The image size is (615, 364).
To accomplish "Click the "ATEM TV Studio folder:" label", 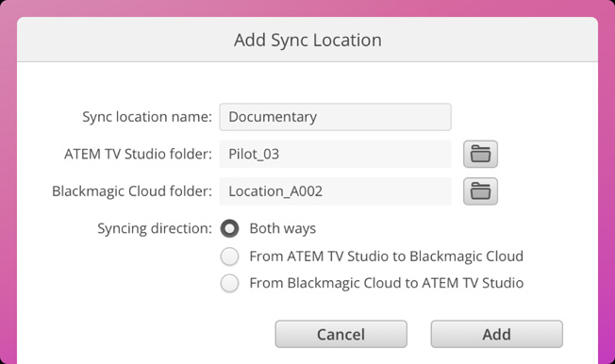I will click(138, 154).
